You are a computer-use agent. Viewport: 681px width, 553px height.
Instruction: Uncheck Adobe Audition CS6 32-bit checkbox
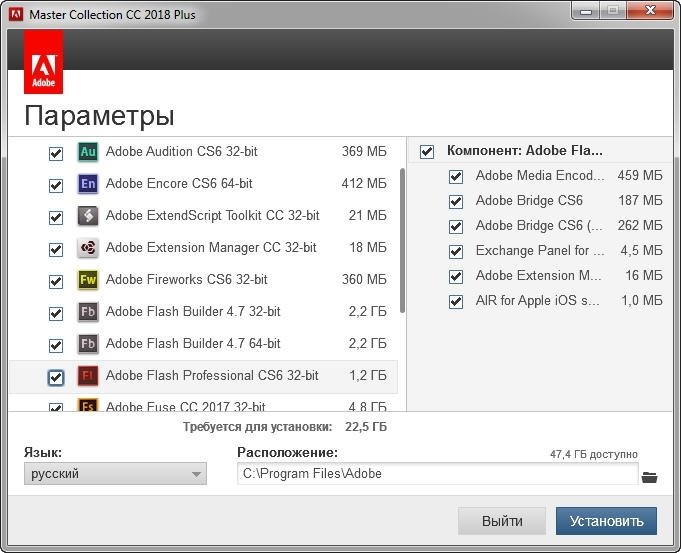coord(56,153)
